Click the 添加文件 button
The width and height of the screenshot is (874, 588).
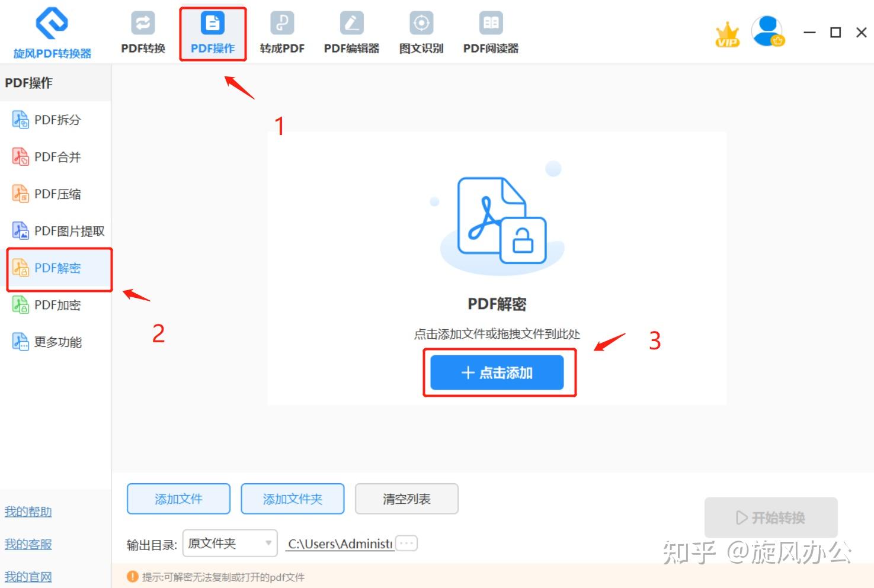(178, 499)
